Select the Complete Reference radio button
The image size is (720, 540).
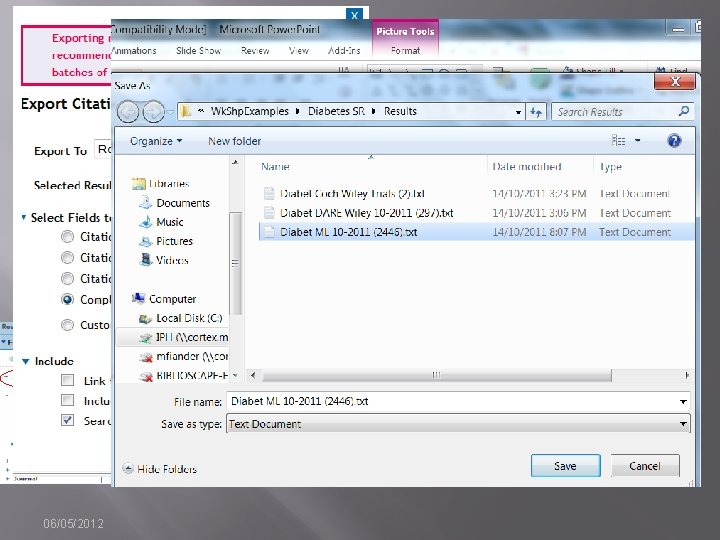(x=68, y=299)
